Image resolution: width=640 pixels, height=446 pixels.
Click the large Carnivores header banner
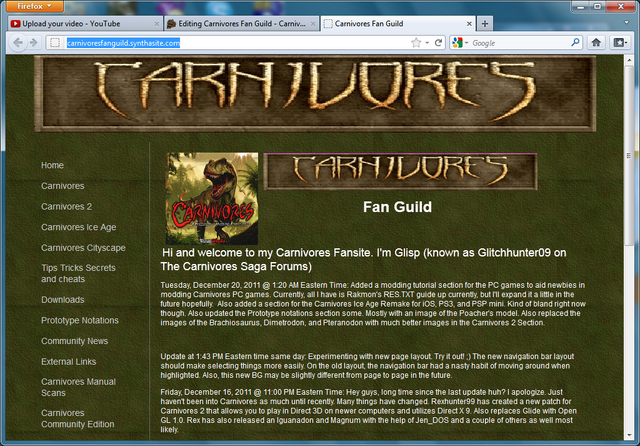coord(315,94)
